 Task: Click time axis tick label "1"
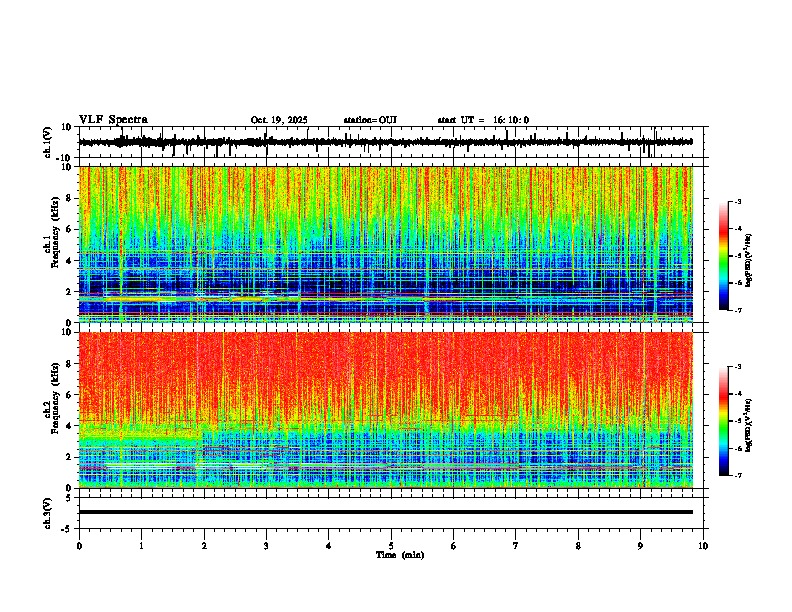tap(141, 546)
